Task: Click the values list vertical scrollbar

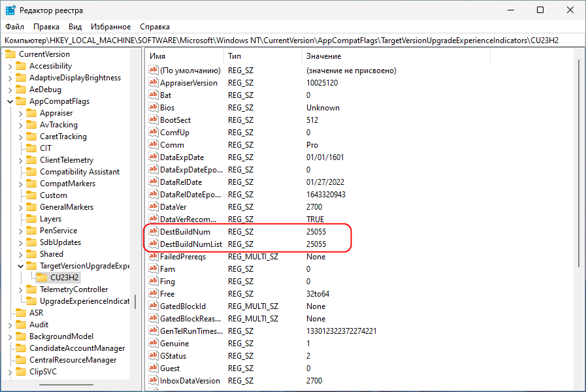Action: [x=579, y=163]
